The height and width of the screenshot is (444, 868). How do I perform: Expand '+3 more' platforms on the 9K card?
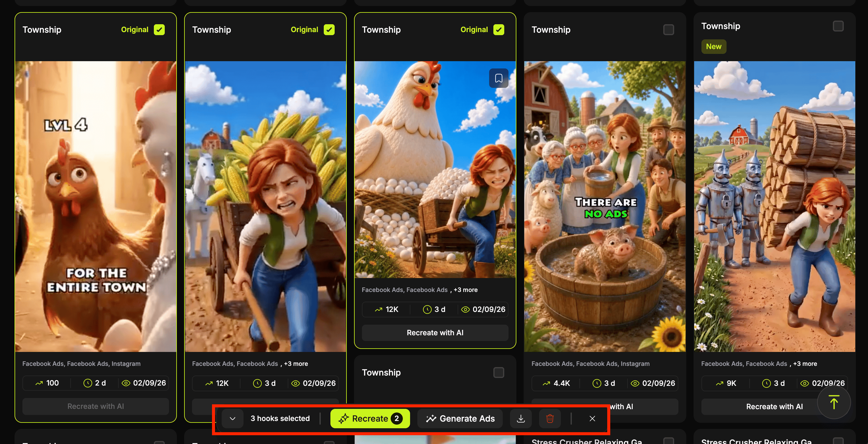click(805, 364)
